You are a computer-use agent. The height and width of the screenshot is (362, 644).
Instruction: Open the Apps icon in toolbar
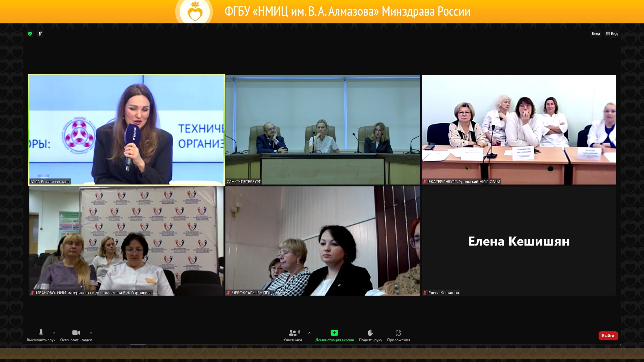[398, 333]
